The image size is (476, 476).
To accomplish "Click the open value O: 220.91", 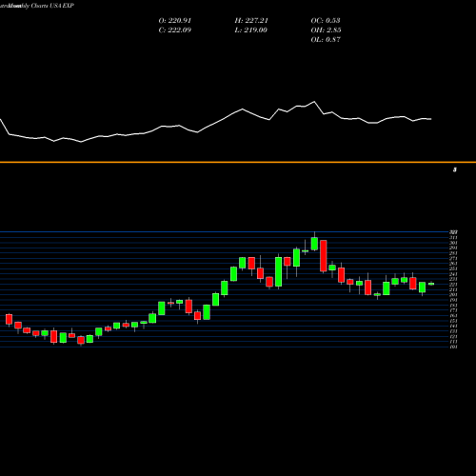I will [x=174, y=21].
